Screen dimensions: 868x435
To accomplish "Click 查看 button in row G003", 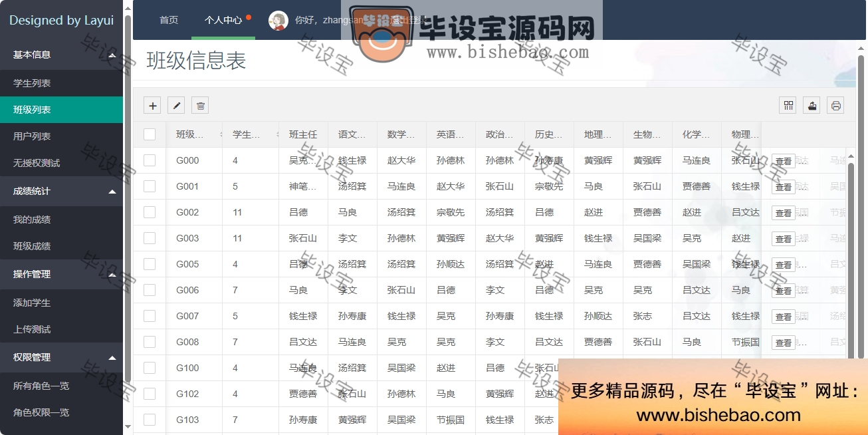I will pyautogui.click(x=784, y=239).
